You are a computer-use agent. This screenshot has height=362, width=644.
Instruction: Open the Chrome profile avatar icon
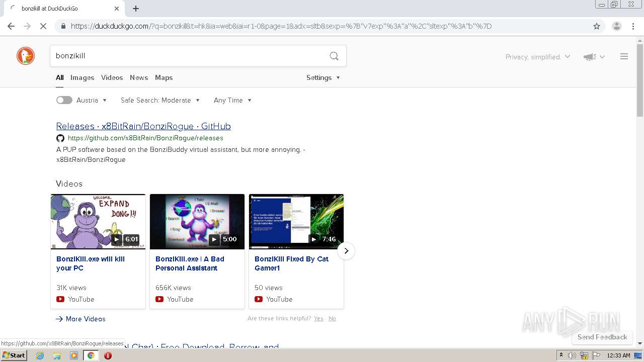coord(617,26)
